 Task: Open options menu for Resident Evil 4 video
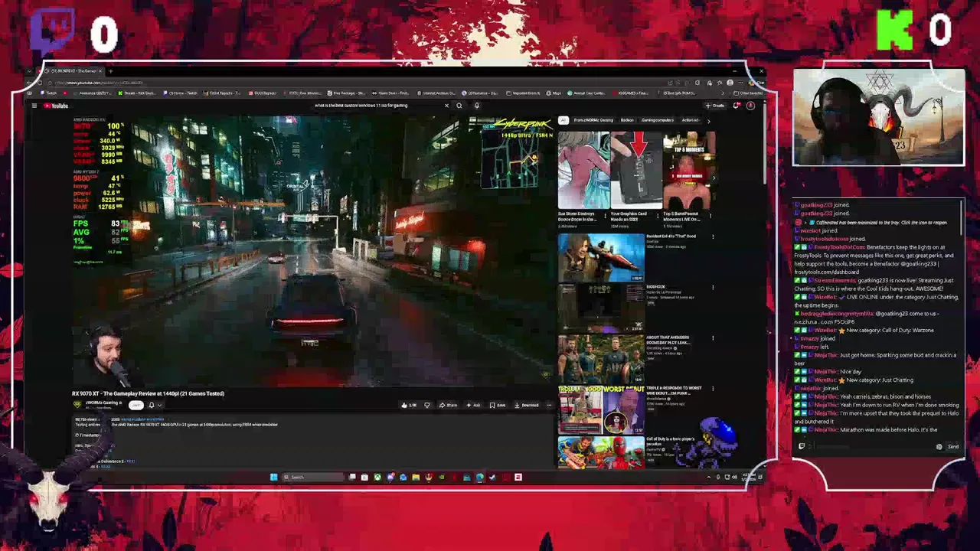click(713, 236)
